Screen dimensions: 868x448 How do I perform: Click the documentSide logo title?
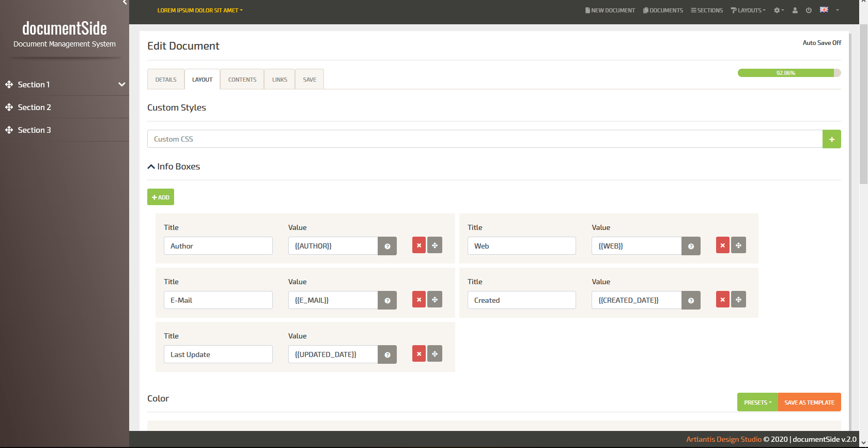(65, 28)
